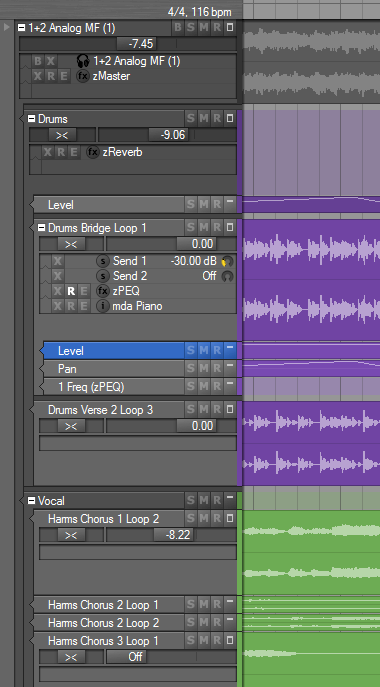This screenshot has width=380, height=687.
Task: Click the Send 1 send icon
Action: [x=103, y=261]
